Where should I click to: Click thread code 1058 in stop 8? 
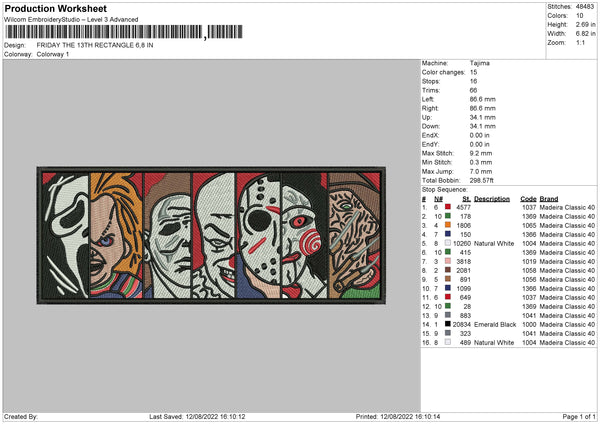pos(529,271)
